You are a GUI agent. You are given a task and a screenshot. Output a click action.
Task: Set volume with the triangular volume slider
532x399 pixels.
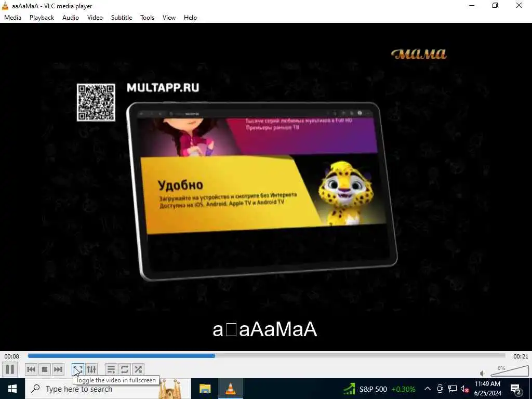point(509,371)
